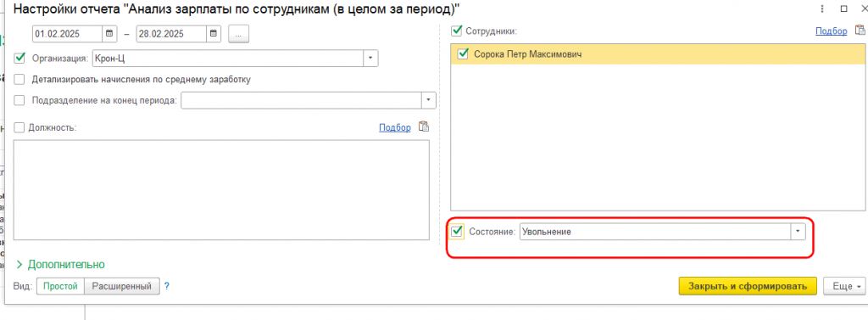The height and width of the screenshot is (320, 868).
Task: Click the Состояние field showing Увольнение
Action: click(655, 232)
